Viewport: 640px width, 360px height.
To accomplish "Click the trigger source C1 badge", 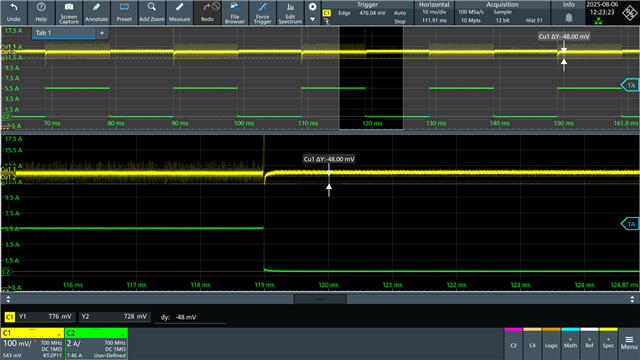I will [327, 13].
